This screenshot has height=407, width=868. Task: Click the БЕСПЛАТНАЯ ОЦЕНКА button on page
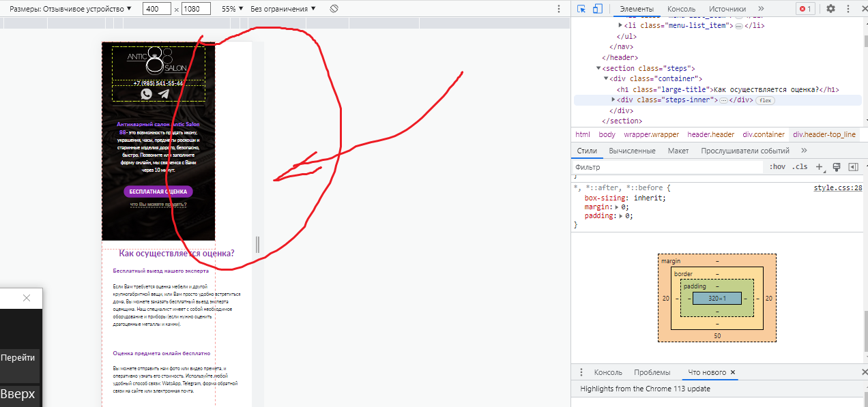[x=158, y=192]
